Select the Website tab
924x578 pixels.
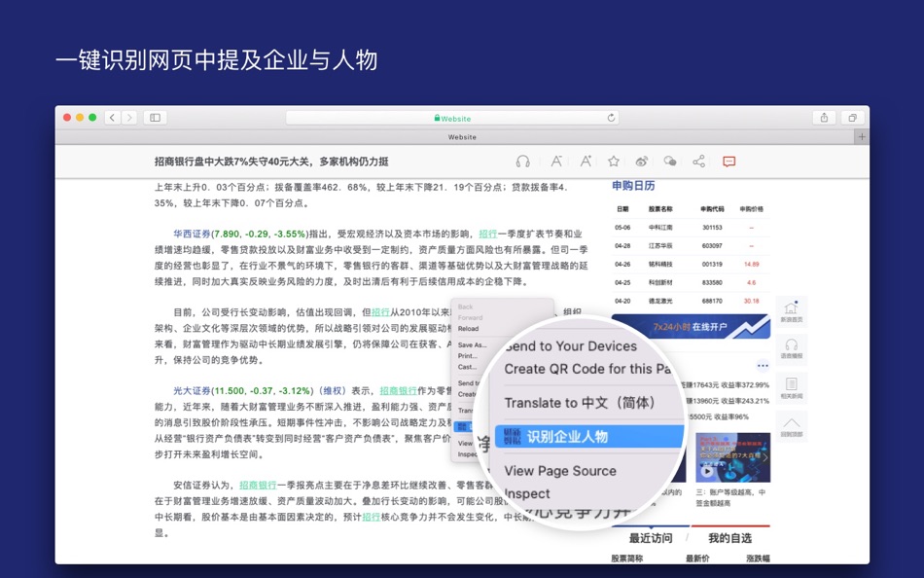462,137
